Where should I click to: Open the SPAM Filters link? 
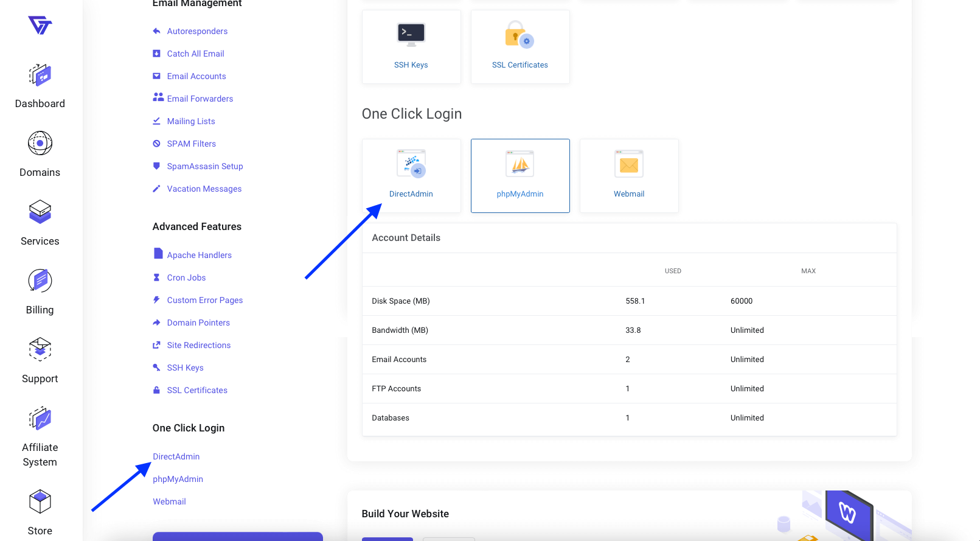tap(192, 144)
